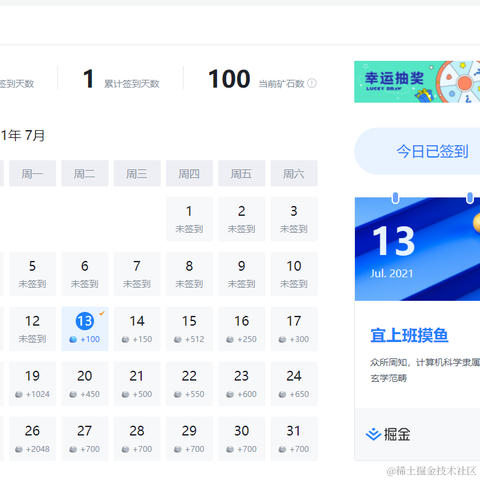The width and height of the screenshot is (480, 480).
Task: Click the 当前矿石数 label
Action: coord(282,84)
